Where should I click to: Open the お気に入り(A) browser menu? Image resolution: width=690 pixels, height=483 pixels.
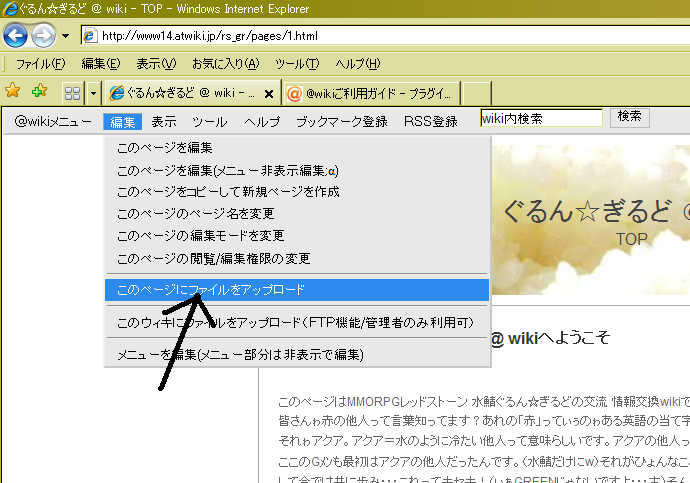[224, 64]
